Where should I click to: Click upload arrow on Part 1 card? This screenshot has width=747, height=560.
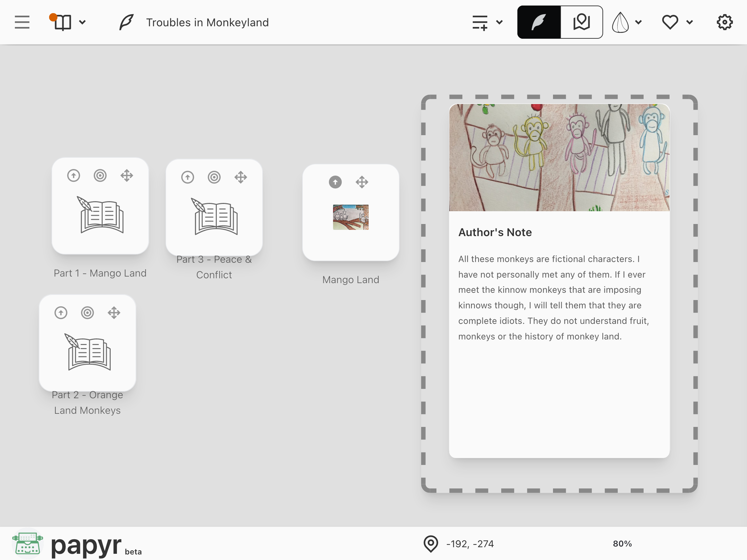[74, 176]
